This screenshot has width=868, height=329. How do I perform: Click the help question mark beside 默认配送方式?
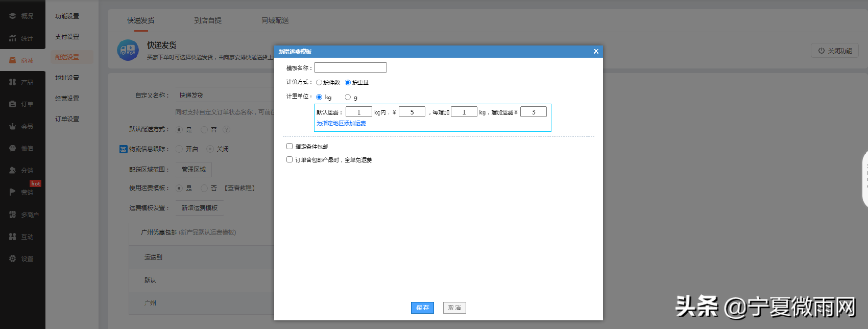[227, 130]
